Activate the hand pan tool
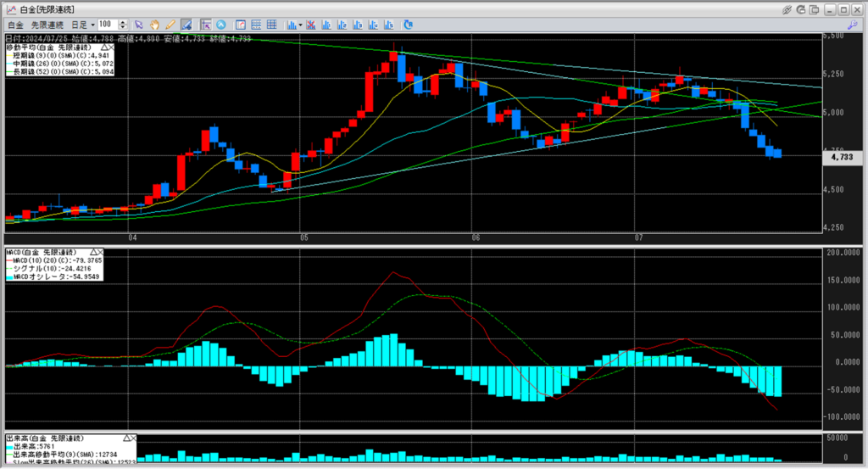This screenshot has width=868, height=469. tap(155, 25)
